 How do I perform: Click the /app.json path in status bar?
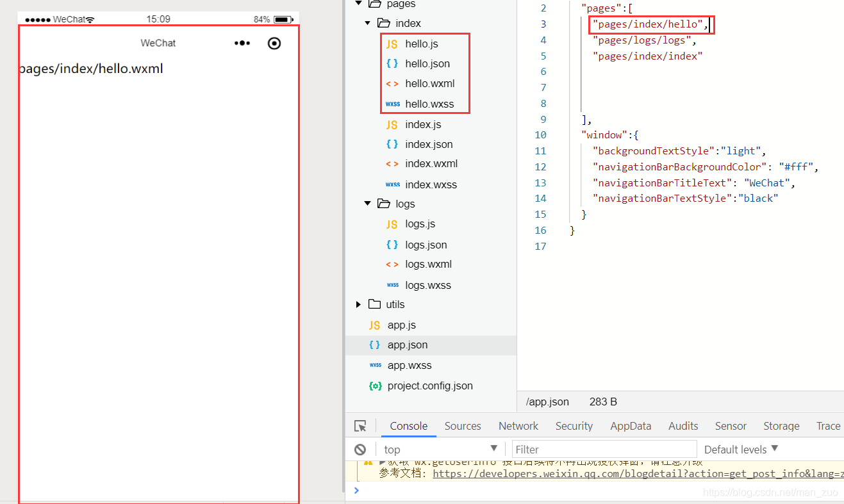547,402
